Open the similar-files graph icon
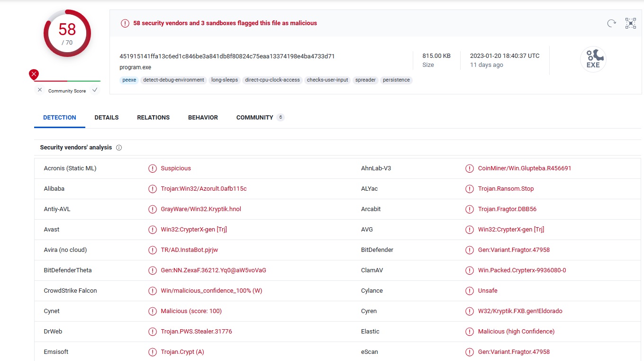 point(631,23)
